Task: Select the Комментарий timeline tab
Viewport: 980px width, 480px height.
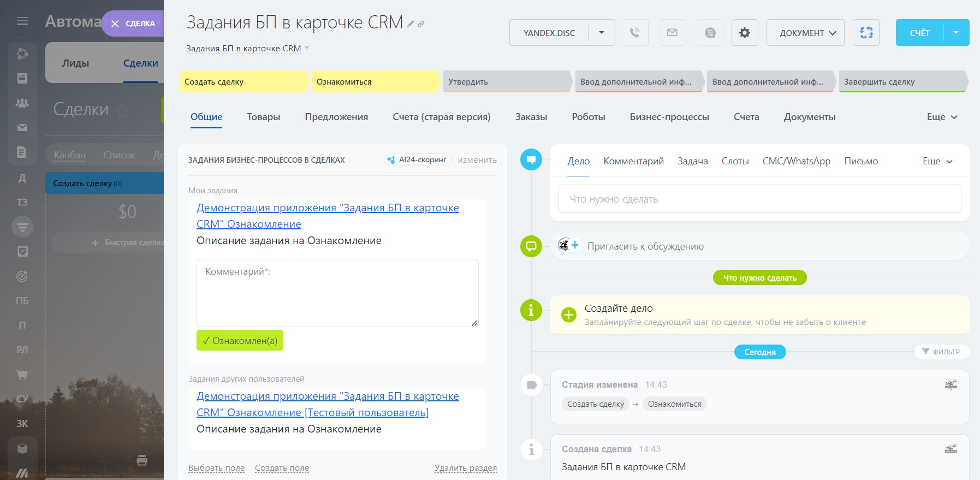Action: (x=633, y=161)
